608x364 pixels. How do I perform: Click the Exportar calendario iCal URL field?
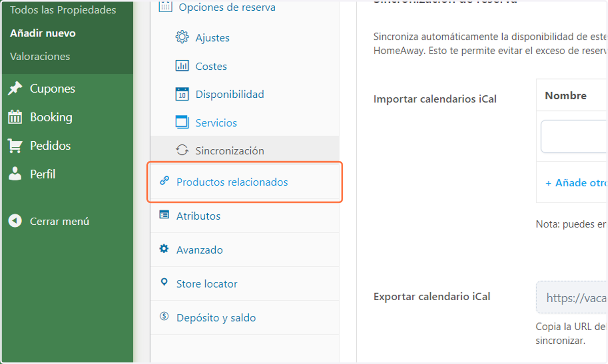click(x=572, y=297)
